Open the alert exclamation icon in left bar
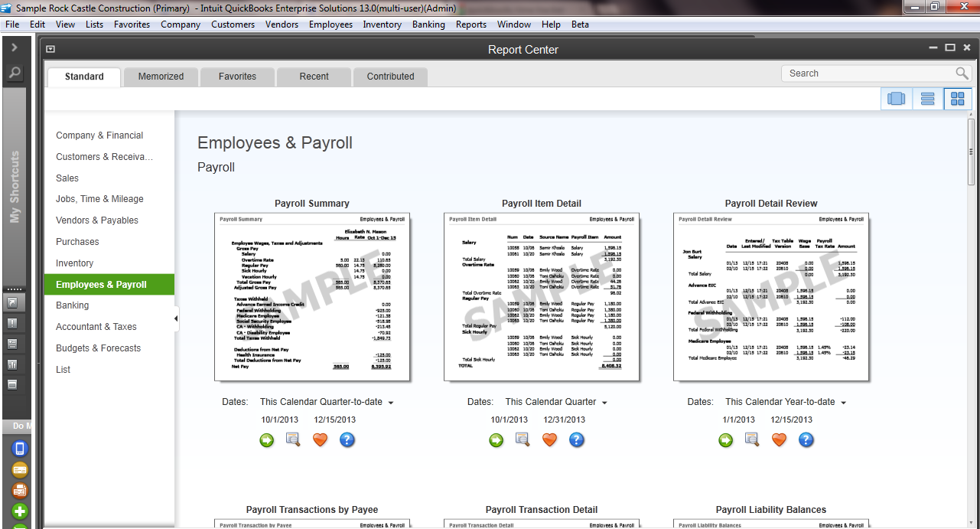This screenshot has height=529, width=980. click(x=12, y=323)
